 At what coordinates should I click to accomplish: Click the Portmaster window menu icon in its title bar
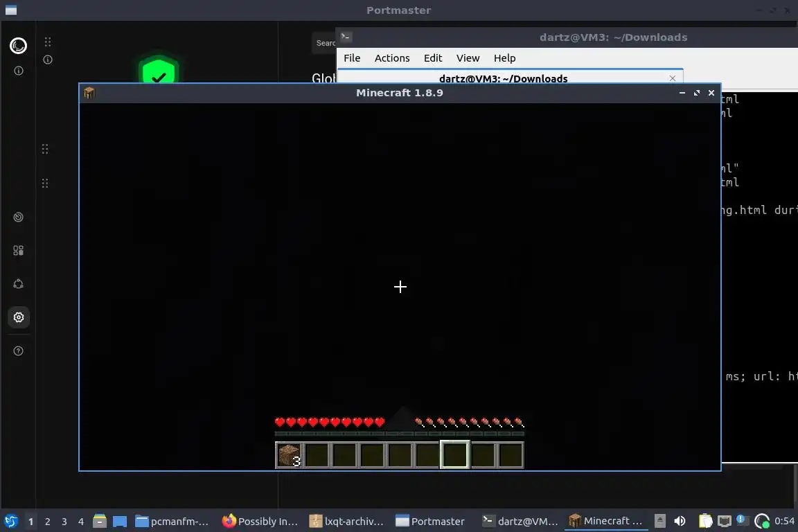(x=11, y=10)
